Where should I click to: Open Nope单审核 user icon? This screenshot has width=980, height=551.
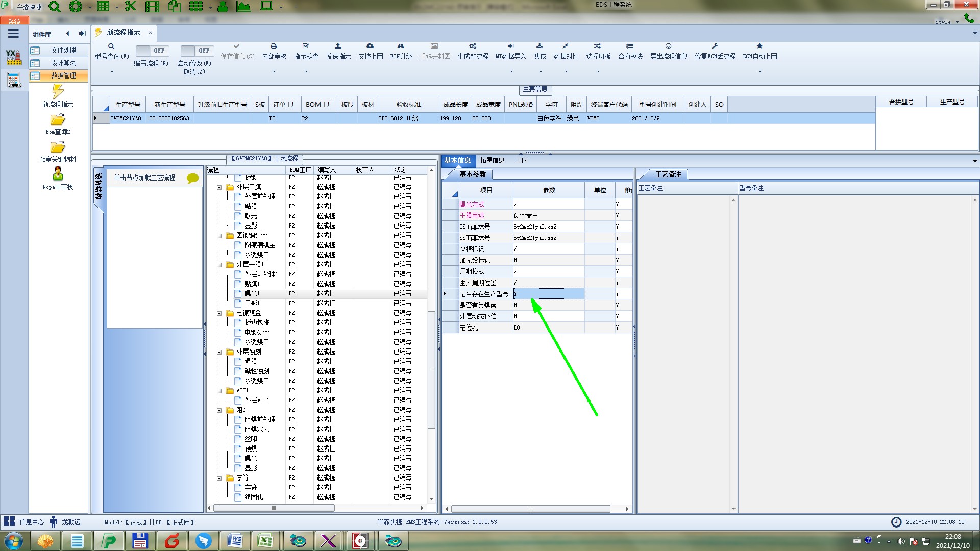(x=58, y=174)
